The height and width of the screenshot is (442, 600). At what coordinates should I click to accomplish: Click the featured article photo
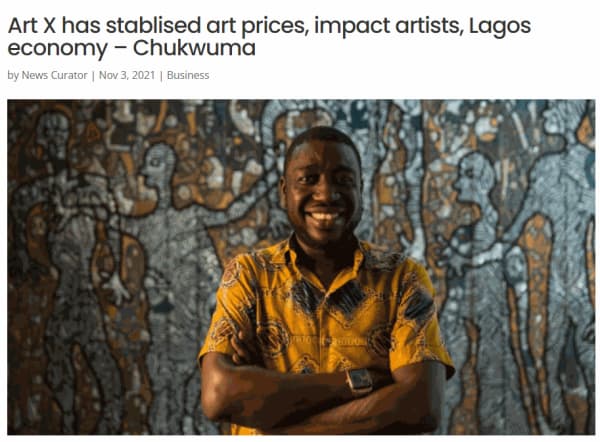pos(301,267)
